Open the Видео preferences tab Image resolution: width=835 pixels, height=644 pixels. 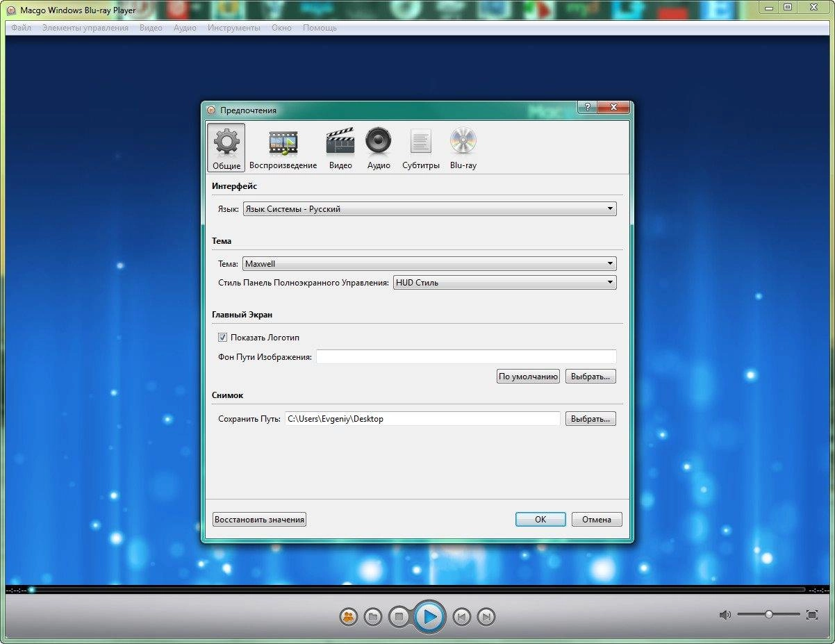pyautogui.click(x=340, y=148)
